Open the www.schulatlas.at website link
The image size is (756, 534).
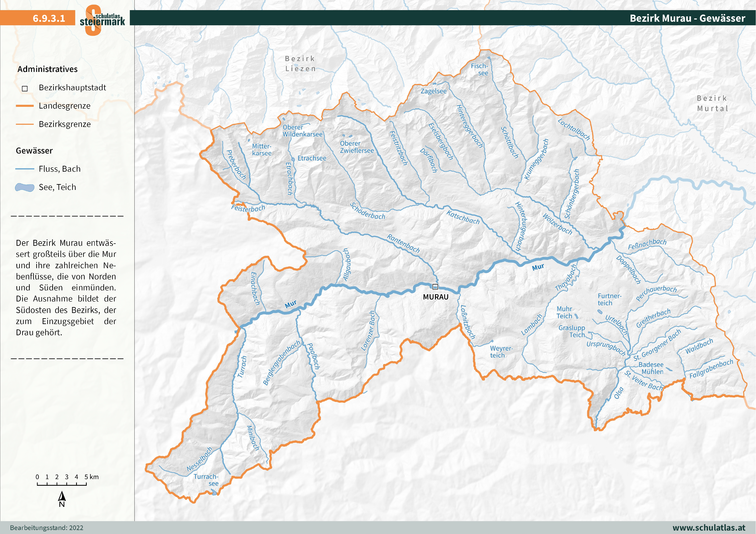tap(709, 527)
